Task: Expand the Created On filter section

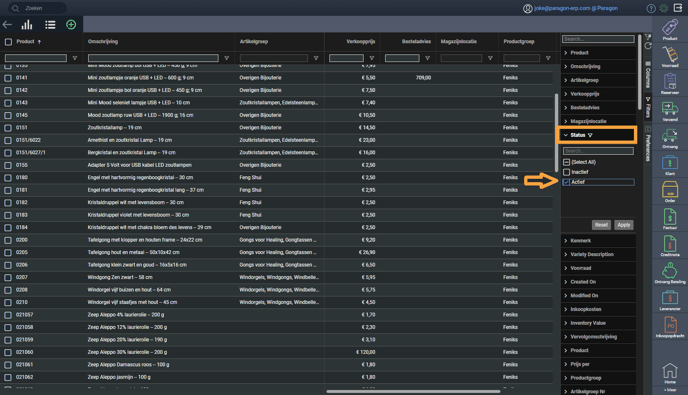Action: tap(566, 282)
